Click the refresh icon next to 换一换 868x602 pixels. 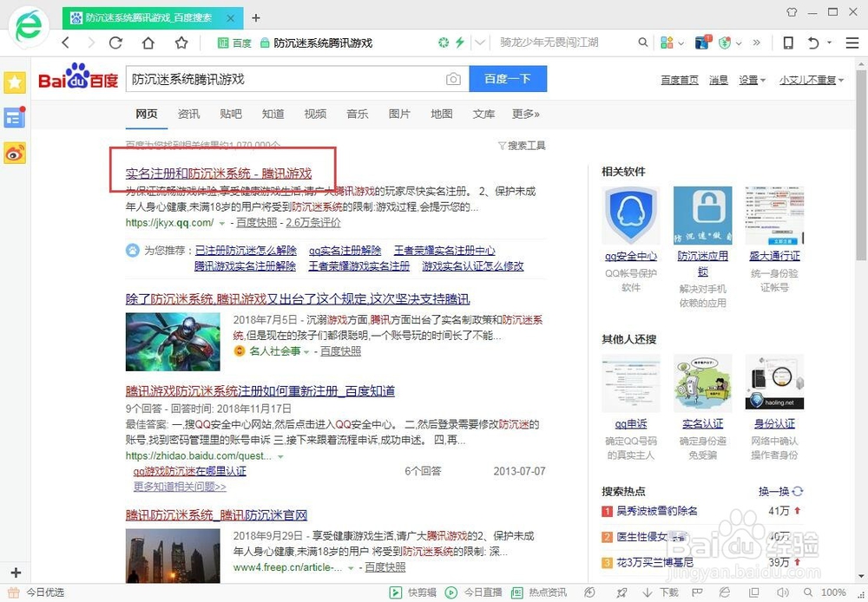pos(798,491)
